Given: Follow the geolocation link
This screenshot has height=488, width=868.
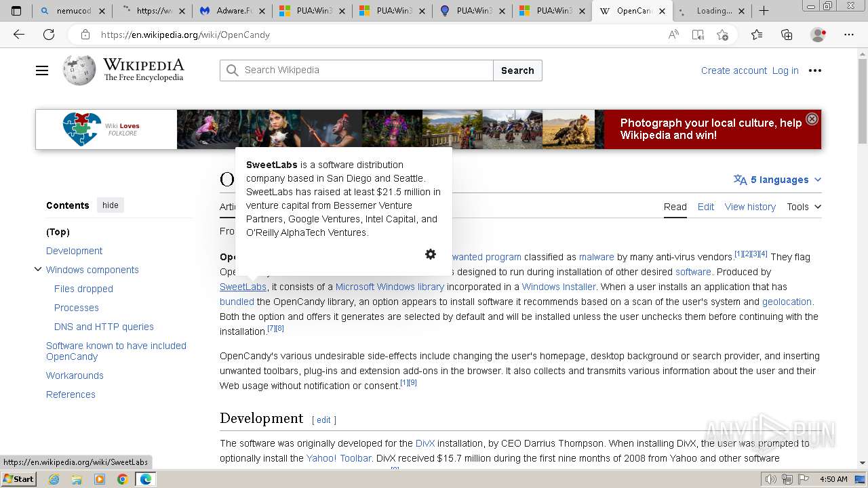Looking at the screenshot, I should coord(787,302).
